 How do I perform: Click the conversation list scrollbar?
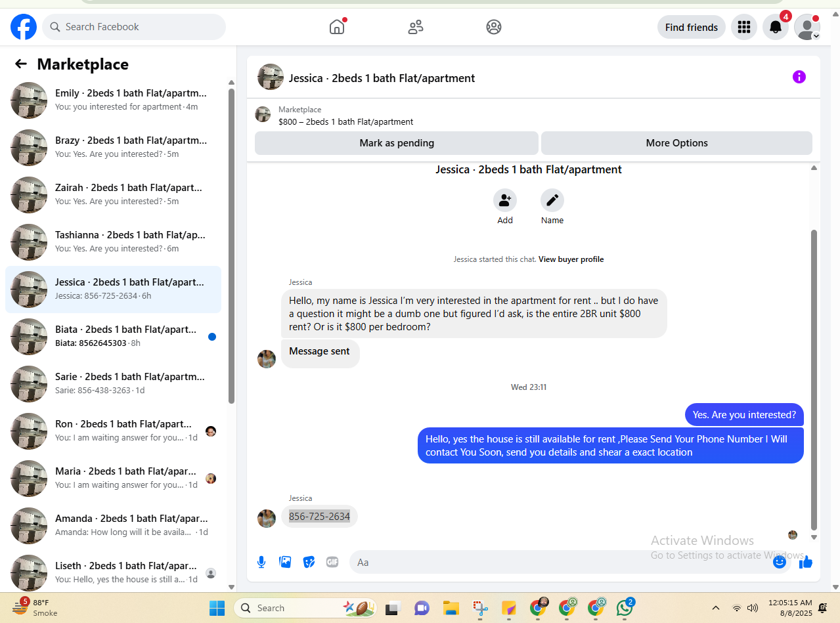[x=231, y=246]
